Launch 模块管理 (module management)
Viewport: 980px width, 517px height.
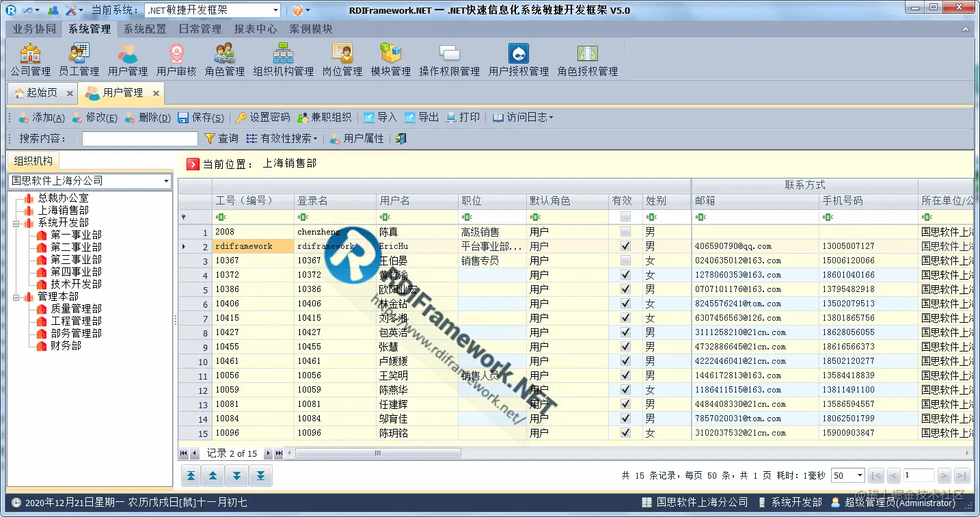pyautogui.click(x=389, y=59)
